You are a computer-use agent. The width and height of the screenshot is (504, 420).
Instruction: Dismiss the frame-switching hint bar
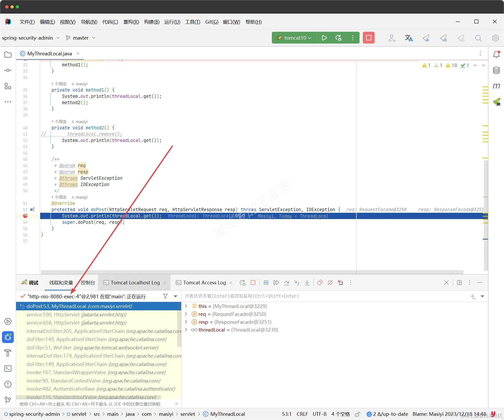click(x=176, y=404)
